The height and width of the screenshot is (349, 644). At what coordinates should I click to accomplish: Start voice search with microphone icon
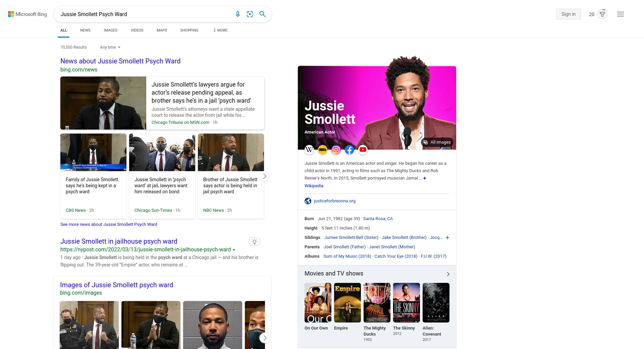coord(238,14)
